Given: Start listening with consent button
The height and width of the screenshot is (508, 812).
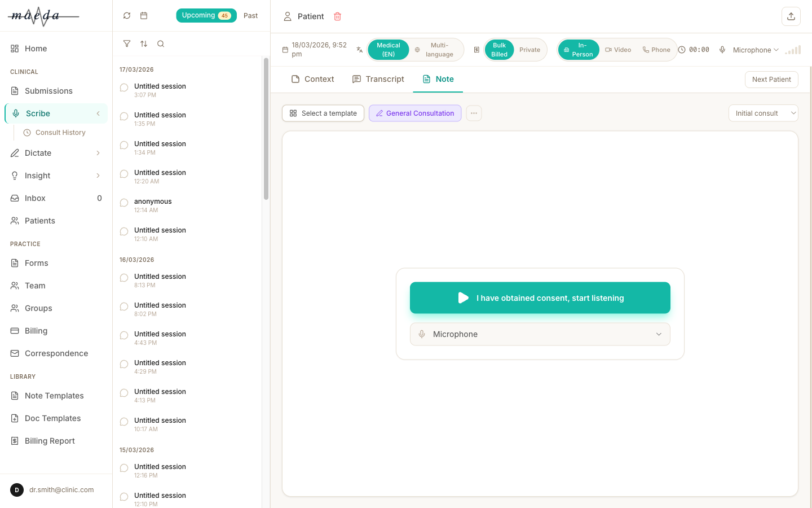Looking at the screenshot, I should pyautogui.click(x=540, y=298).
